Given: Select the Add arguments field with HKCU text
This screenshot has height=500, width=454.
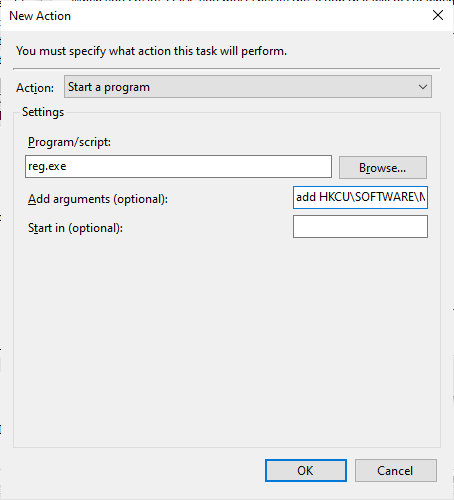Looking at the screenshot, I should 360,197.
